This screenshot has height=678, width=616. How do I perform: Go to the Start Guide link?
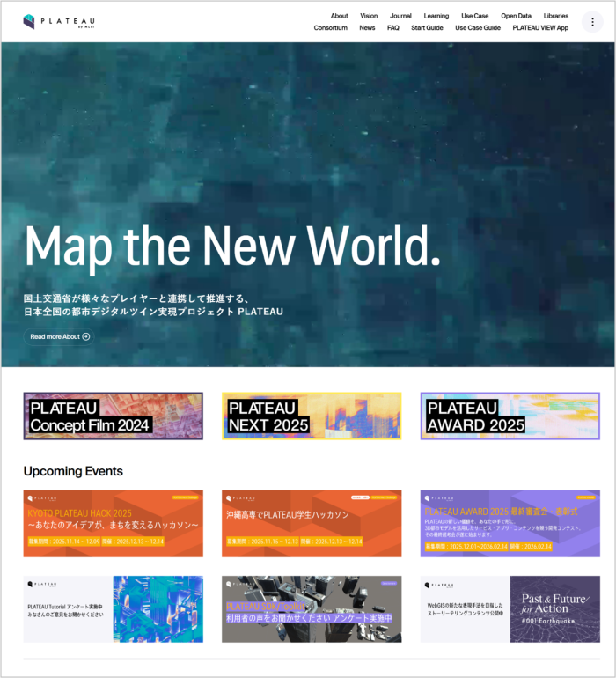pyautogui.click(x=427, y=28)
